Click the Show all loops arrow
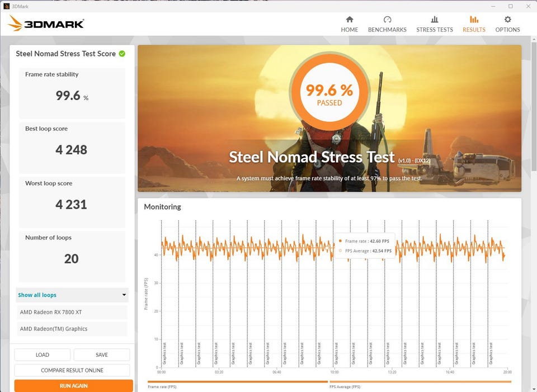The width and height of the screenshot is (537, 392). (124, 295)
